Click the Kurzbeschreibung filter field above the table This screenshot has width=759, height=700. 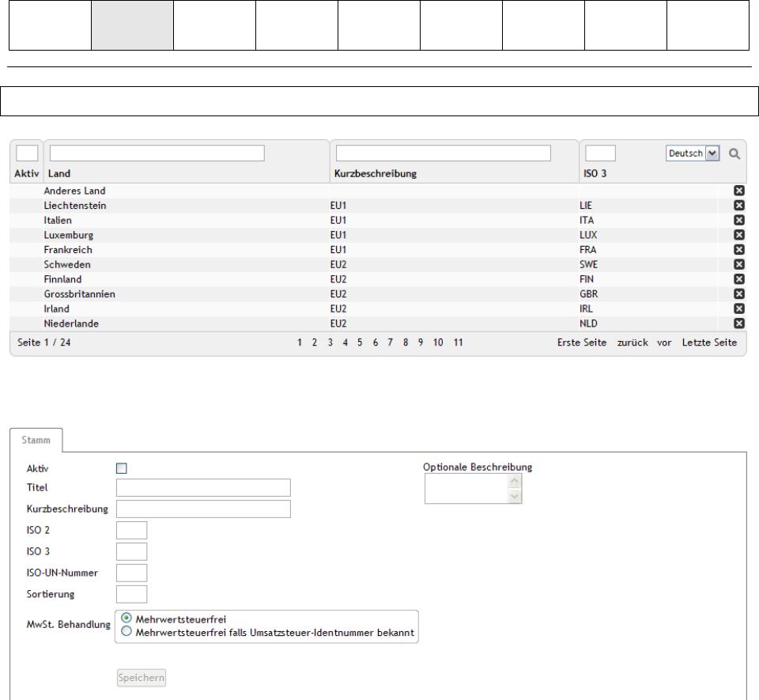click(x=443, y=153)
